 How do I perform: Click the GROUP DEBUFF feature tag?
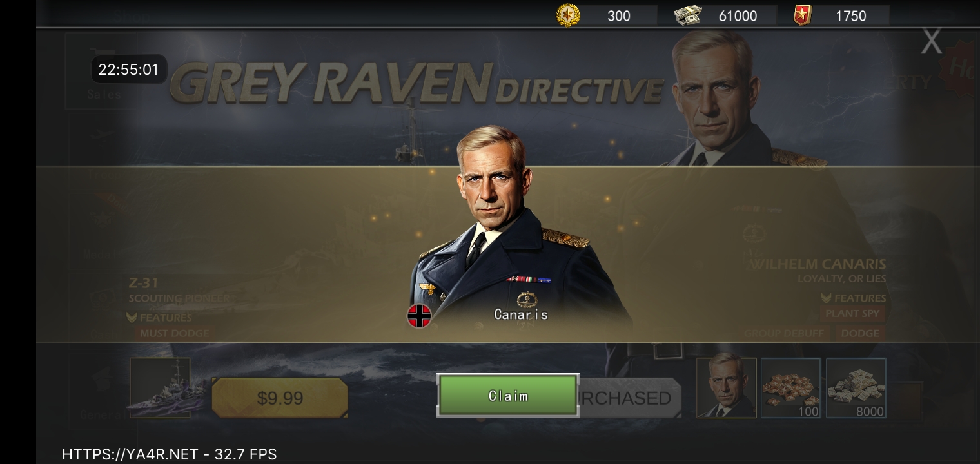pos(784,333)
